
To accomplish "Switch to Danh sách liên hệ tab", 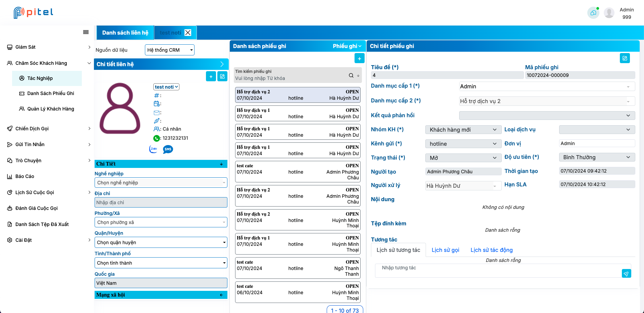I will (x=125, y=33).
